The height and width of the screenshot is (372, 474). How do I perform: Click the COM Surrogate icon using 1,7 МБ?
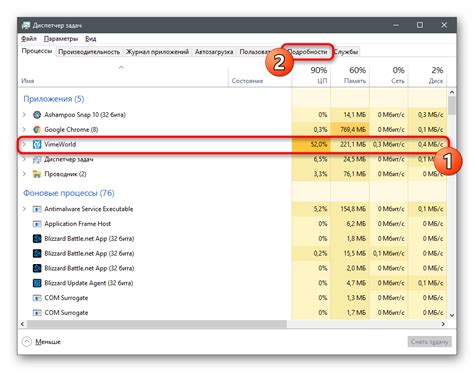pos(37,313)
